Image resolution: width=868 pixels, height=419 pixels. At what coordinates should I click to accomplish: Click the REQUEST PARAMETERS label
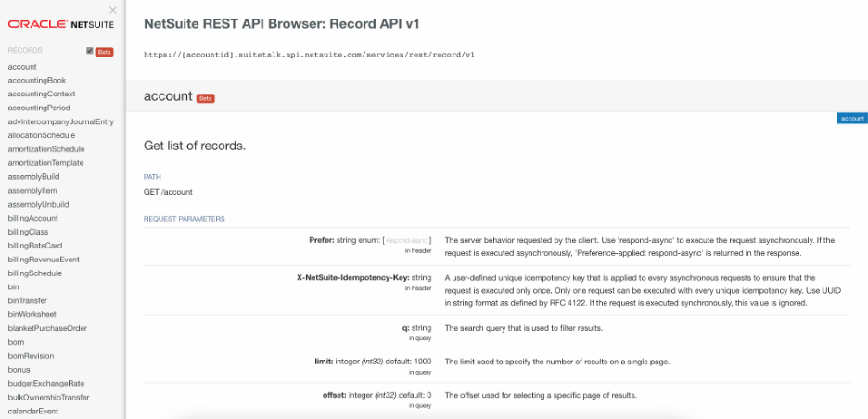pyautogui.click(x=185, y=219)
